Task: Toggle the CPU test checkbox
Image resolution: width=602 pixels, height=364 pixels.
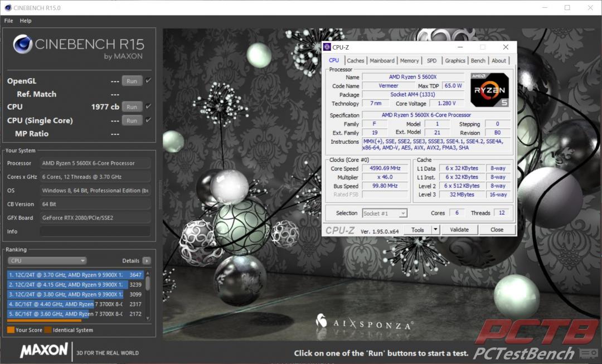Action: (x=149, y=106)
